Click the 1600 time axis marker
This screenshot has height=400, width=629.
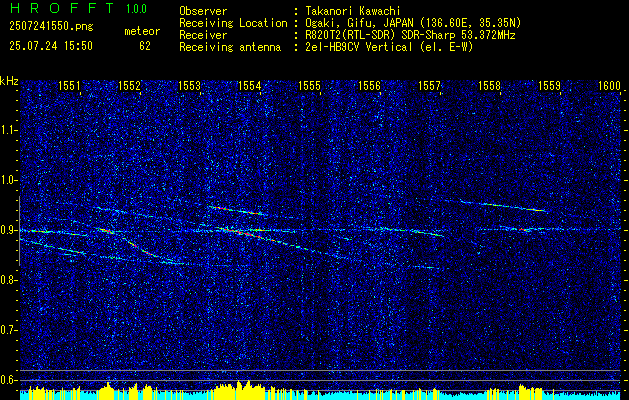609,85
